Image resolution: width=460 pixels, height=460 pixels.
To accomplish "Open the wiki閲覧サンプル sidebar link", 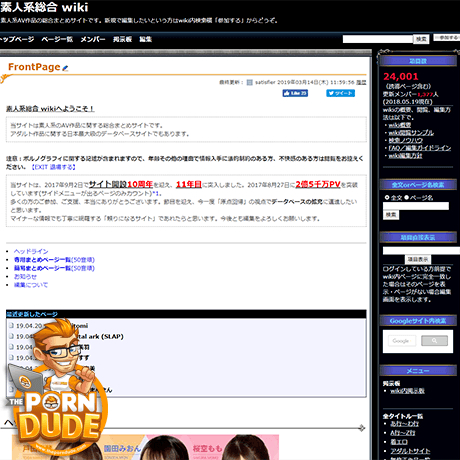I will click(x=411, y=133).
